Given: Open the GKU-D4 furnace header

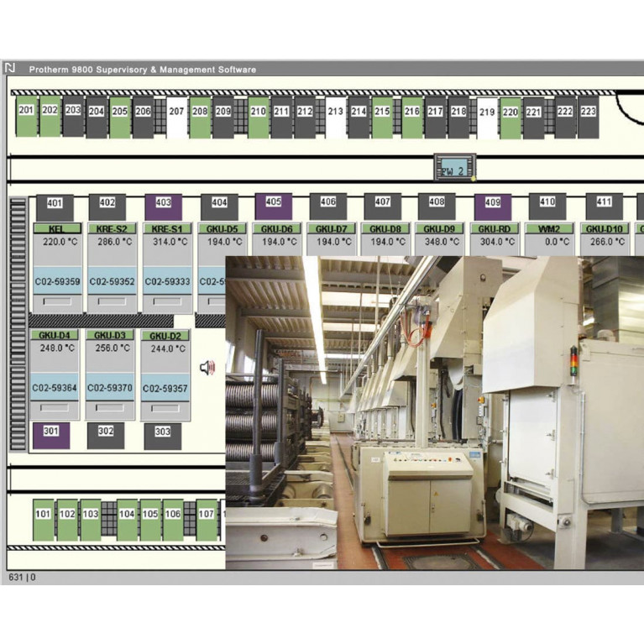Looking at the screenshot, I should (x=58, y=335).
